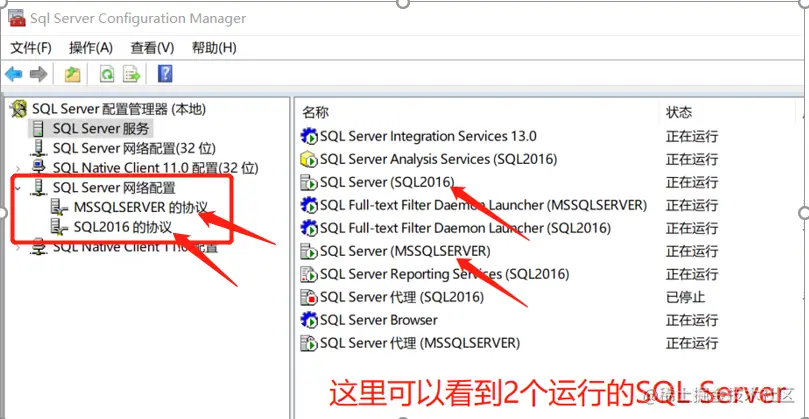Click the Refresh toolbar icon

[107, 74]
